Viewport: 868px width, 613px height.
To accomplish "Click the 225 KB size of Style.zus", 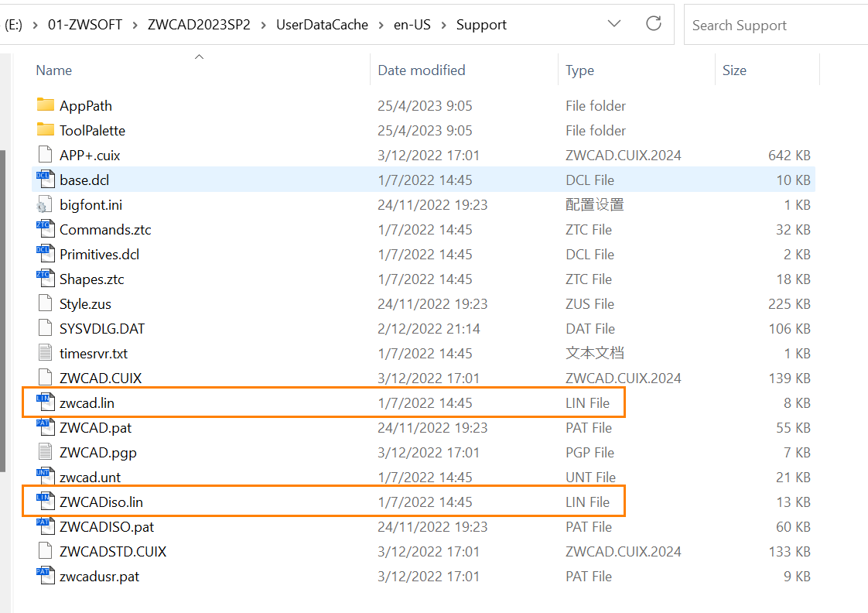I will [x=789, y=304].
